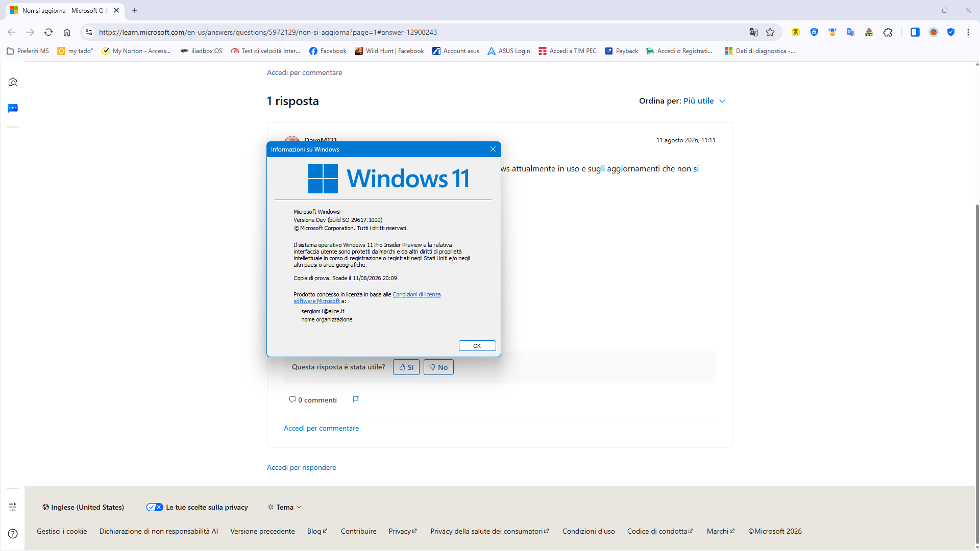
Task: Click the 'Accedi per rispondere' link
Action: [x=301, y=467]
